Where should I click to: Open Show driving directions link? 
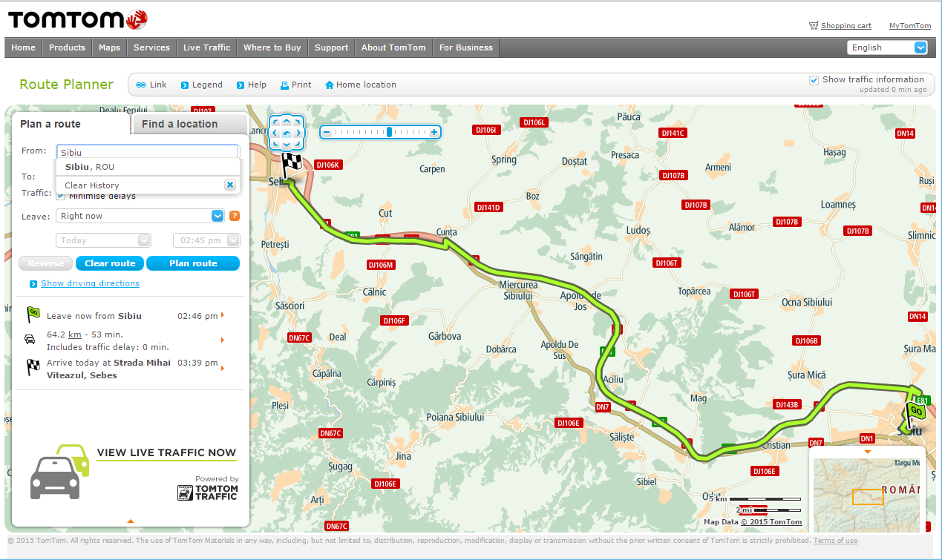tap(90, 283)
